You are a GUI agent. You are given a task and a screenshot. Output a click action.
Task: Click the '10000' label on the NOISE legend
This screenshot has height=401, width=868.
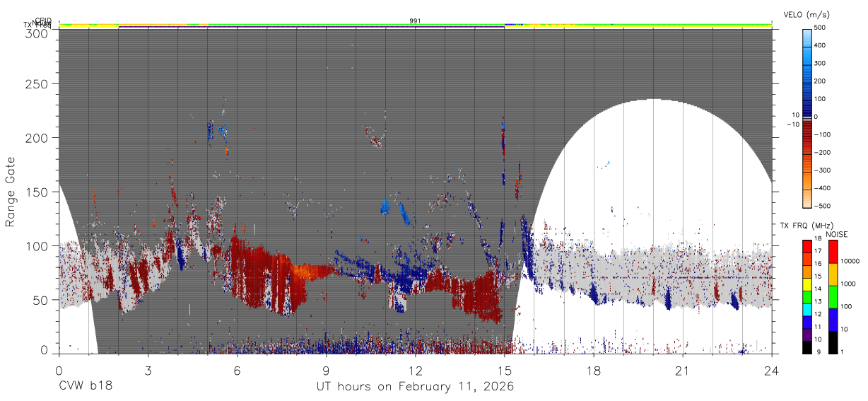click(850, 261)
